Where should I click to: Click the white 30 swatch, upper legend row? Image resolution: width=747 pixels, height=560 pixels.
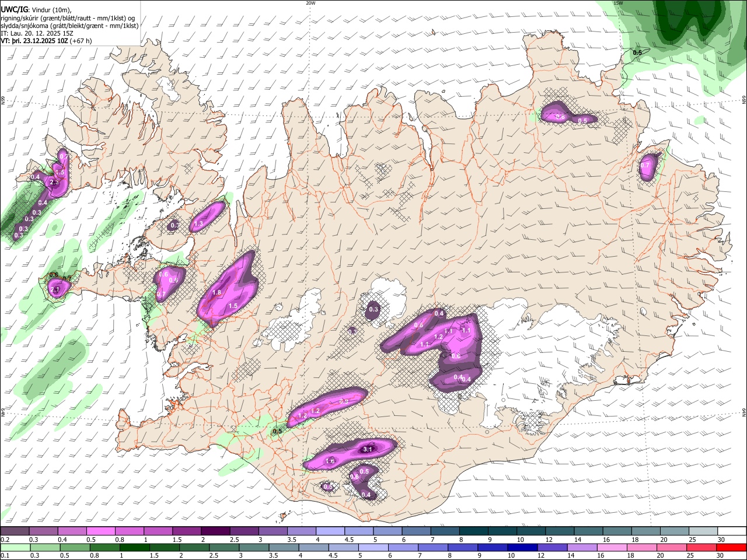pyautogui.click(x=732, y=531)
